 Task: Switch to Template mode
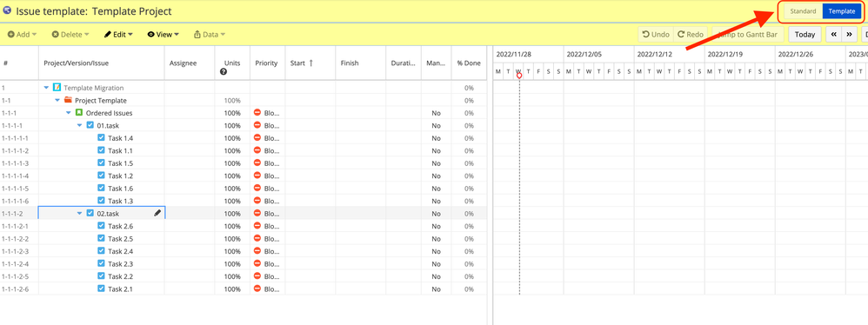(841, 11)
